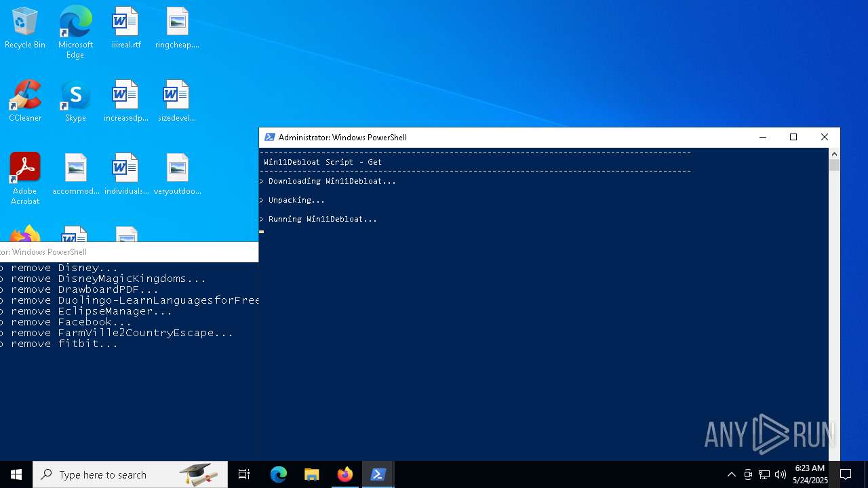
Task: Open File Explorer from the taskbar
Action: click(312, 474)
